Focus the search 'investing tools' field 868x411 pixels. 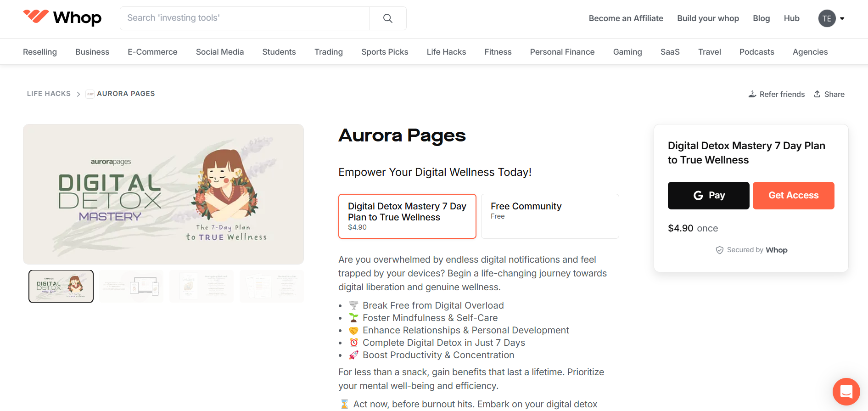[x=245, y=18]
